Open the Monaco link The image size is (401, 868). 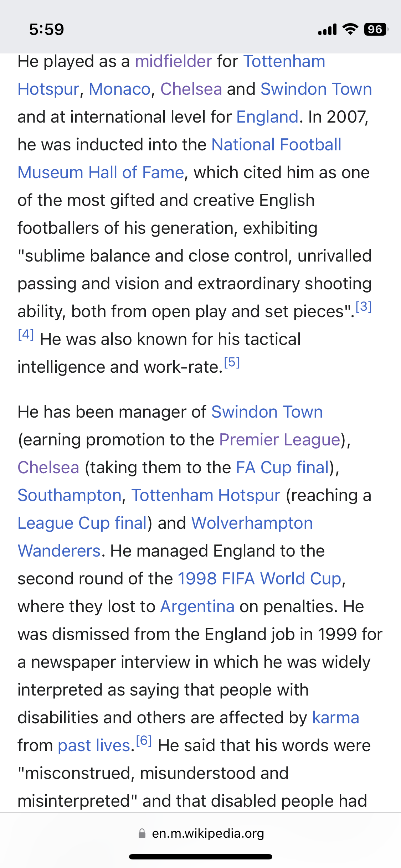pos(120,89)
